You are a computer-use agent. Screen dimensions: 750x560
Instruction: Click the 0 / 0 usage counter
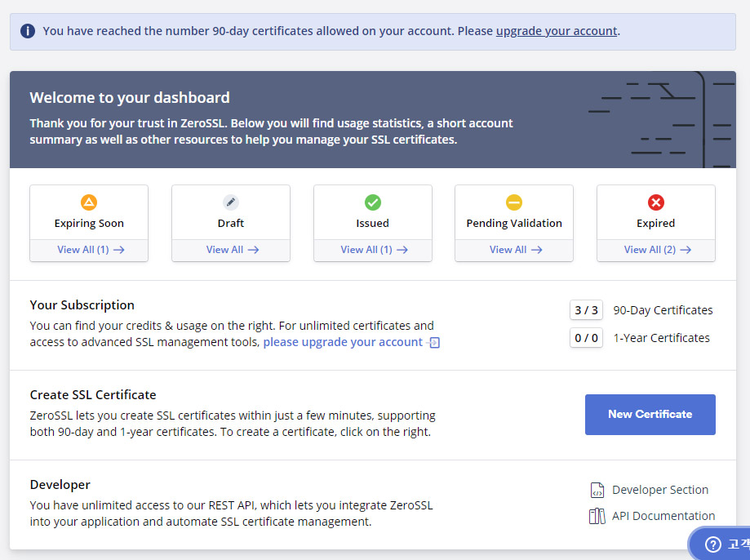[x=587, y=338]
